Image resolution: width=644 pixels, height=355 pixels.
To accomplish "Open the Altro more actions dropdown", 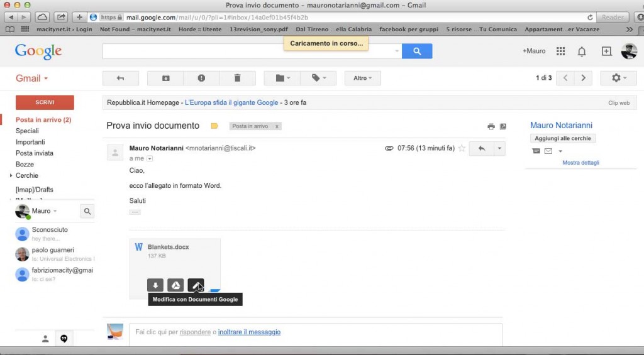I will (363, 78).
